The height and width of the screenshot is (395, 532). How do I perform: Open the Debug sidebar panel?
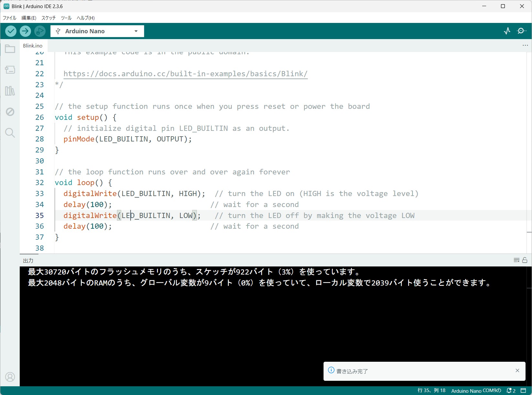[x=10, y=112]
